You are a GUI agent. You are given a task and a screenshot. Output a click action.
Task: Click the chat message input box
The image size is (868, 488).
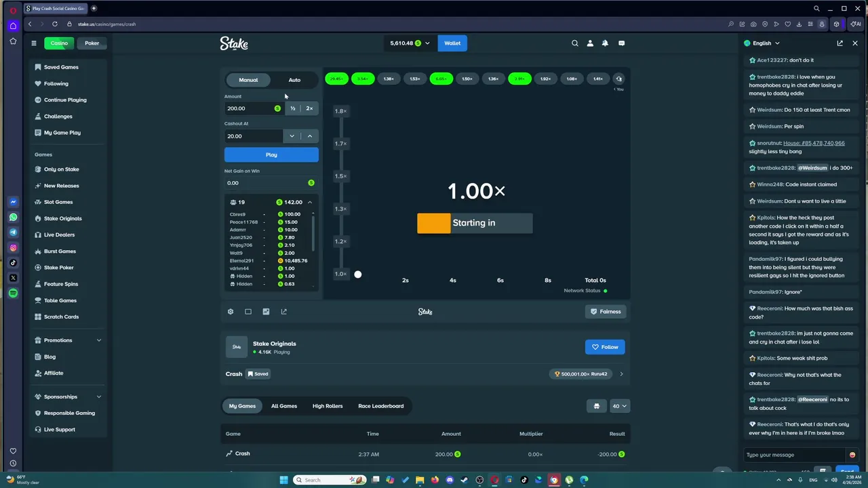click(795, 455)
